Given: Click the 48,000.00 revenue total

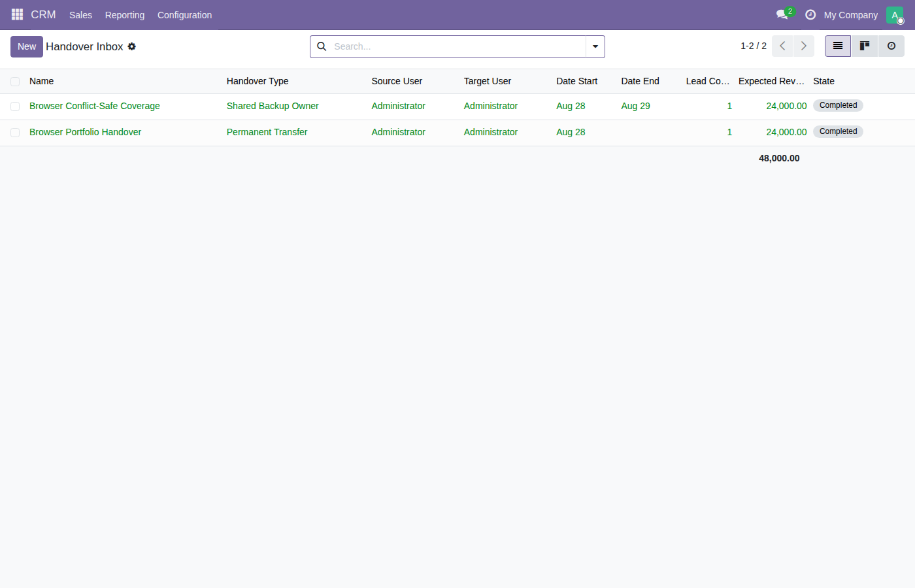Looking at the screenshot, I should pyautogui.click(x=779, y=158).
